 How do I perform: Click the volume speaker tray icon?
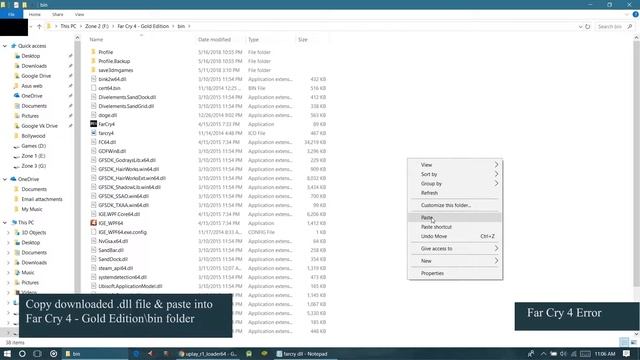(563, 354)
